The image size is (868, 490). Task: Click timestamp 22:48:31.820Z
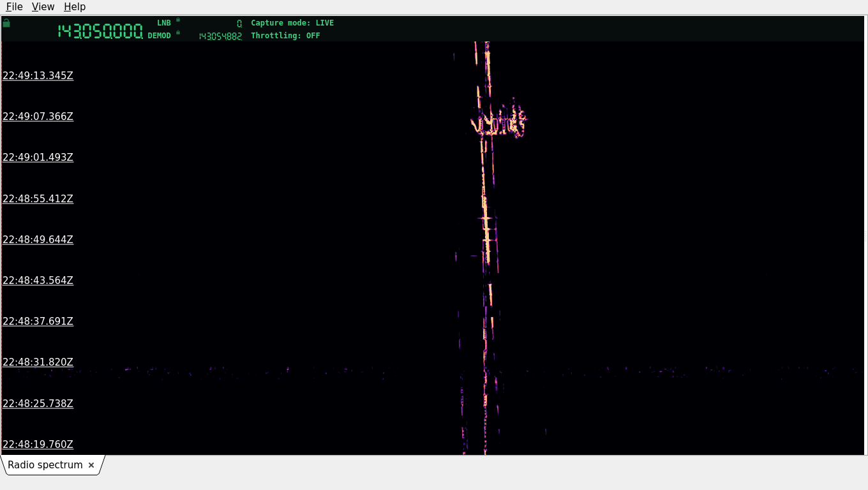tap(38, 362)
